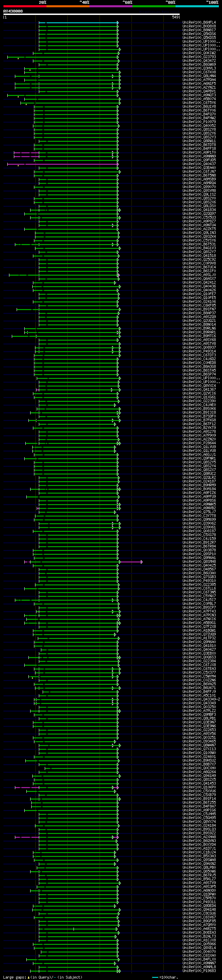Select hit label UniRef100_Q41834
This screenshot has height=980, width=222.
[199, 210]
